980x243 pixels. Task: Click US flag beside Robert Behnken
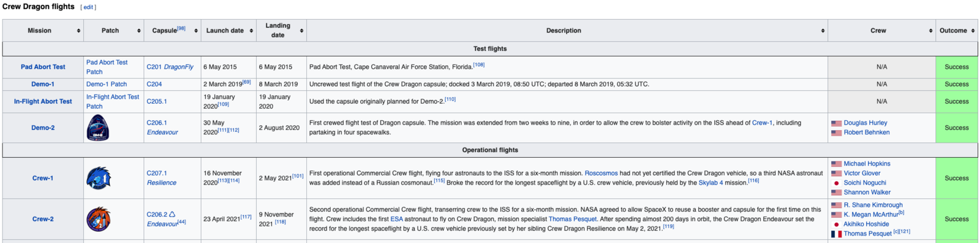(x=836, y=133)
